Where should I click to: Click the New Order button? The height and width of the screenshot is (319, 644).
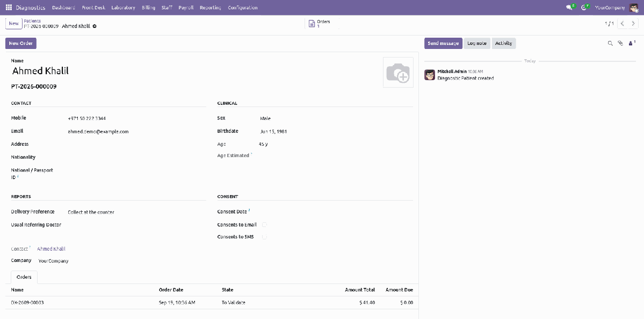pos(21,43)
